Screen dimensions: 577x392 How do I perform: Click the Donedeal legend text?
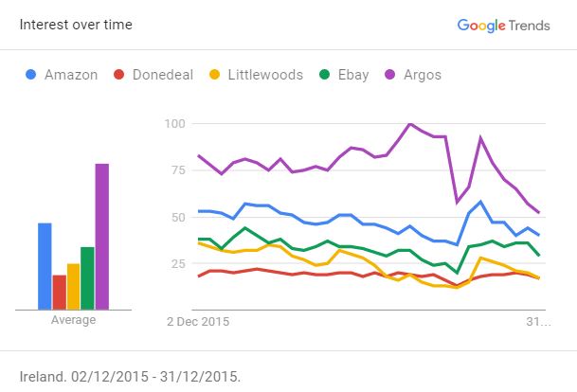coord(161,75)
